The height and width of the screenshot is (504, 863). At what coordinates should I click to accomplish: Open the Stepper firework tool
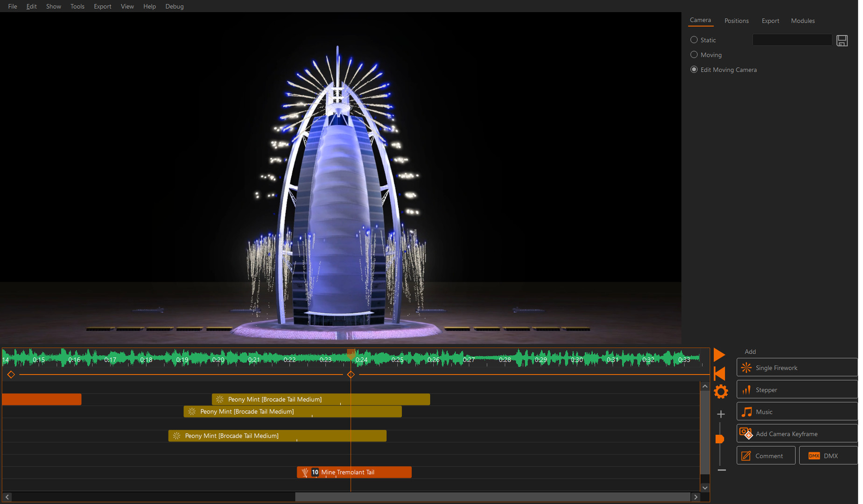(767, 390)
